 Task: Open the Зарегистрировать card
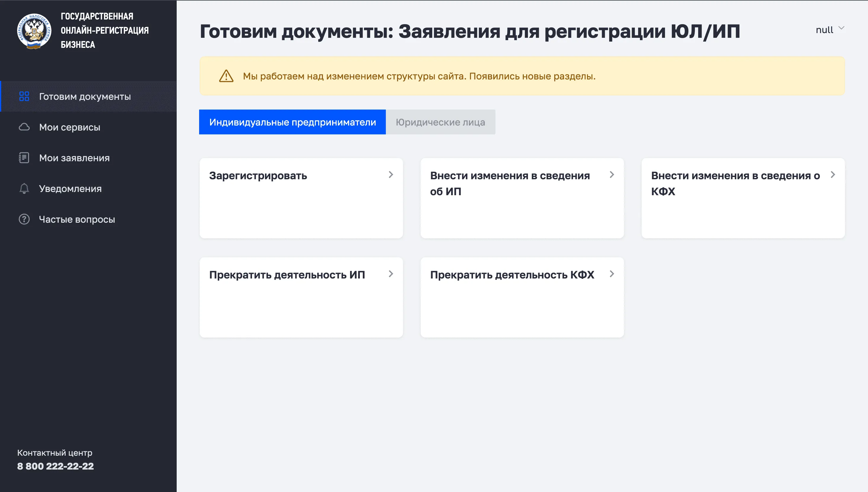click(301, 198)
